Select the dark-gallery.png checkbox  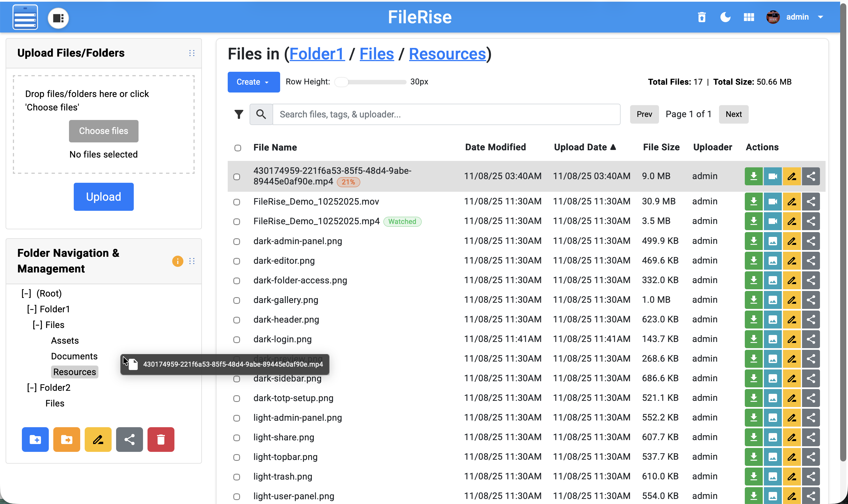click(x=236, y=300)
